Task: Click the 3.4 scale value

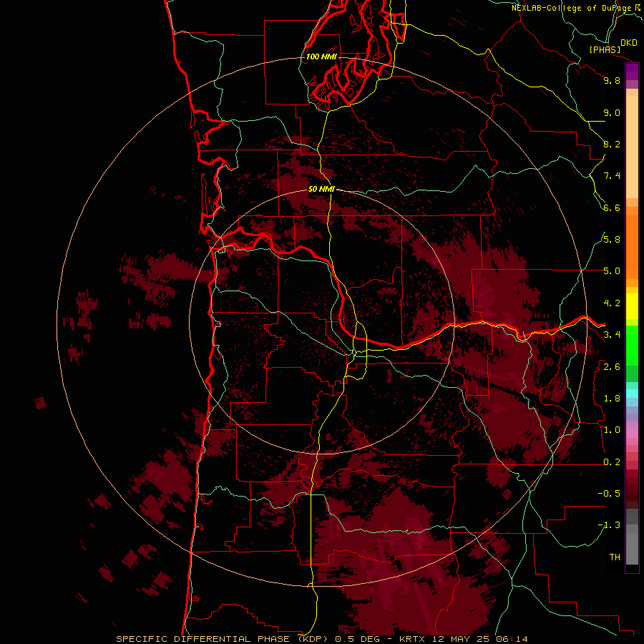Action: coord(612,335)
